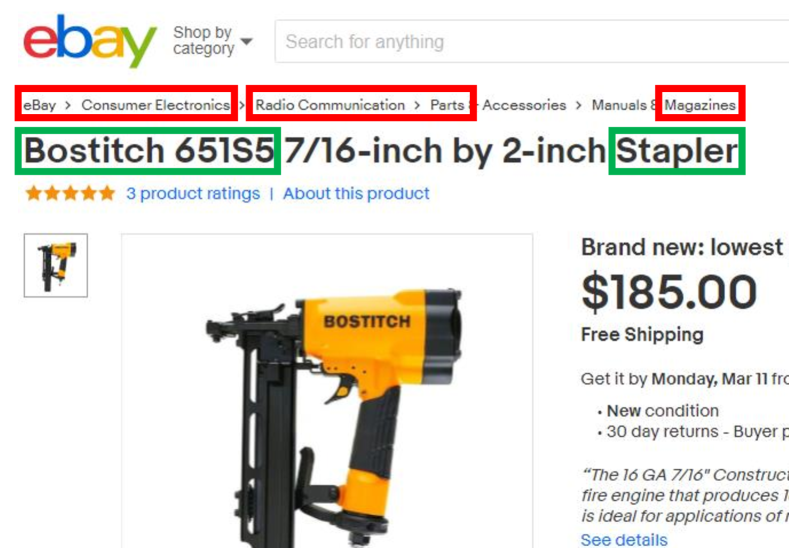Open Parts & Accessories breadcrumb
789x551 pixels.
pos(498,105)
